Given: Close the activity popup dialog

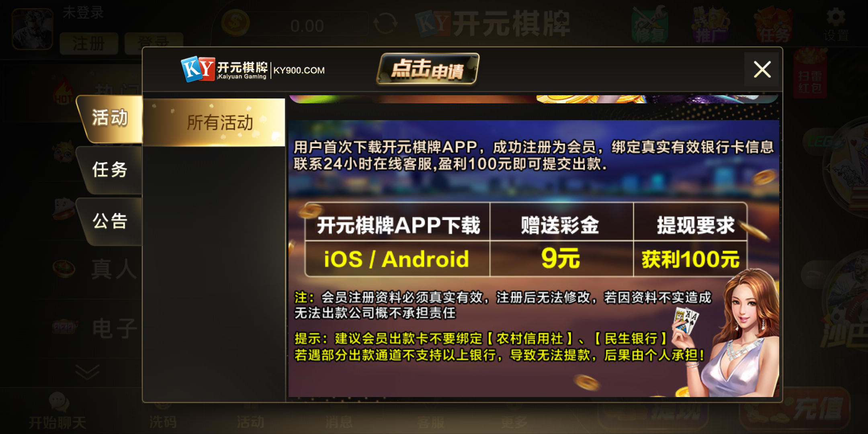Looking at the screenshot, I should coord(762,69).
